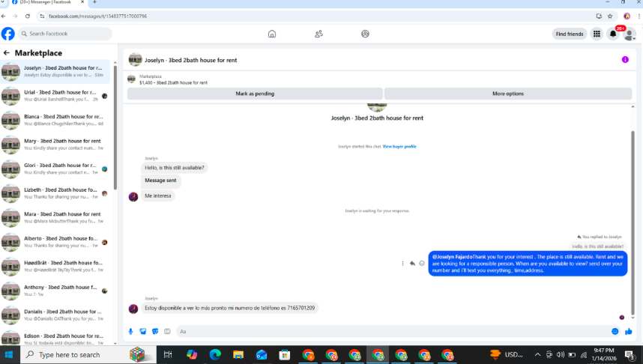Screen dimensions: 643x364
Task: Go back with the browser back arrow
Action: [4, 16]
